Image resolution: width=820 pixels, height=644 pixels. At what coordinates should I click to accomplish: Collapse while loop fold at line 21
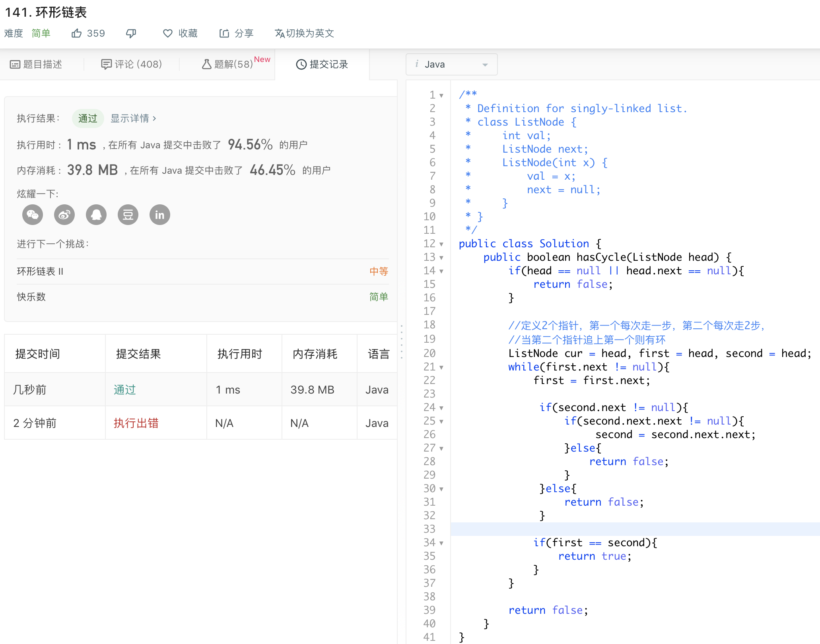point(441,367)
